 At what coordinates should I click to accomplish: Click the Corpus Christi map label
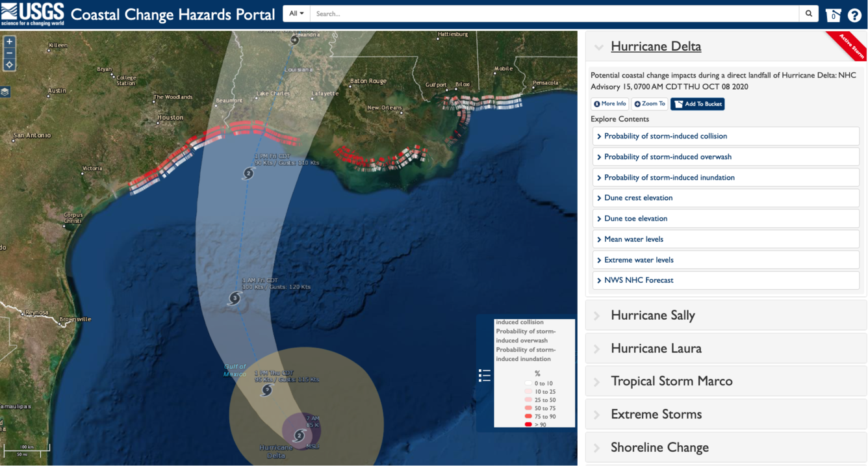click(x=73, y=218)
